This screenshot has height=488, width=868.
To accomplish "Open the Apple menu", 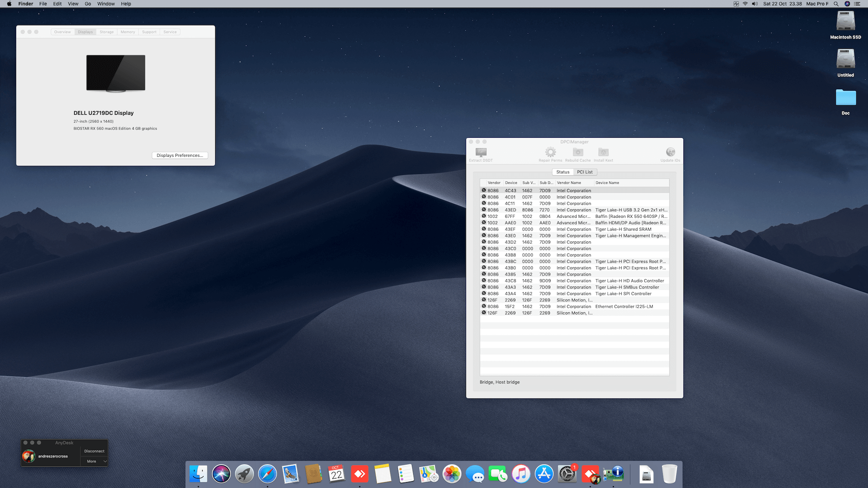I will (x=9, y=4).
